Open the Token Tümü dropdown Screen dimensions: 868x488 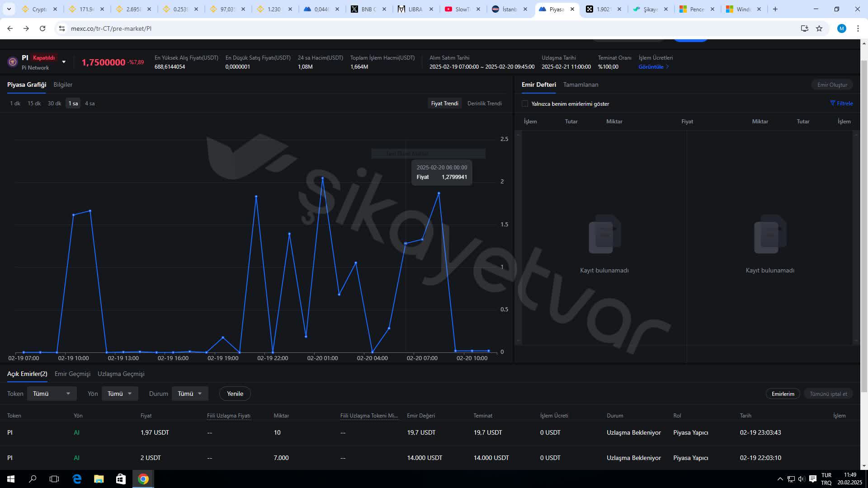pyautogui.click(x=52, y=393)
